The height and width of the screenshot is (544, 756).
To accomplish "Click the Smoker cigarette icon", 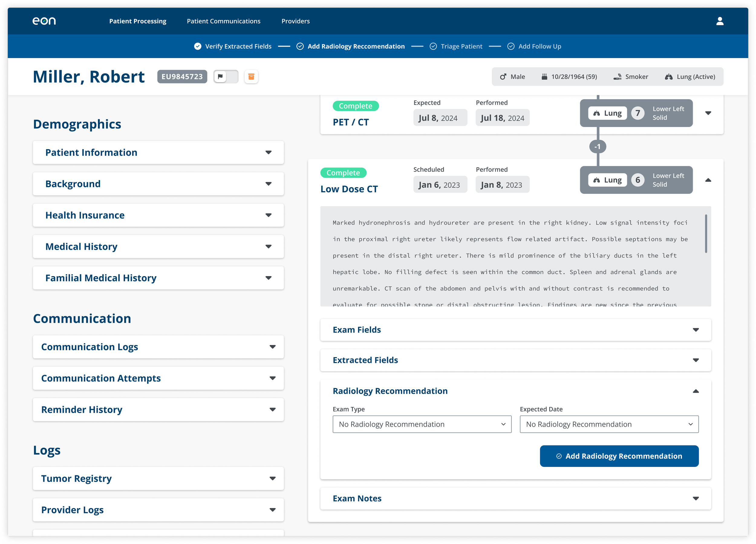I will click(x=617, y=77).
